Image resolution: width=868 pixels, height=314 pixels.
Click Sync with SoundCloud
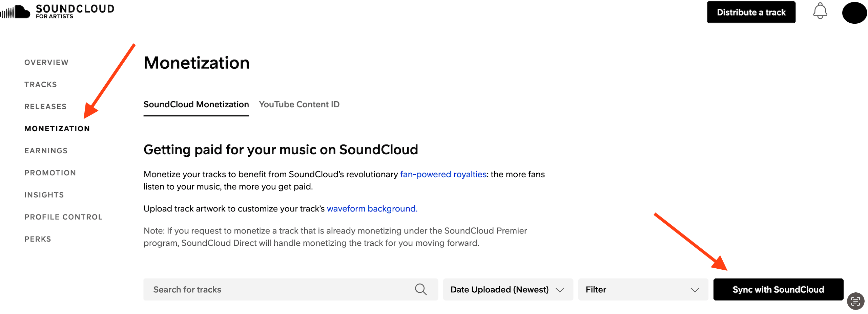(778, 289)
